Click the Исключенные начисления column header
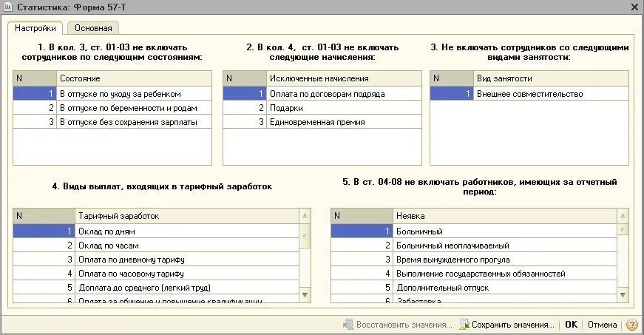Viewport: 644px width, 335px height. 344,78
